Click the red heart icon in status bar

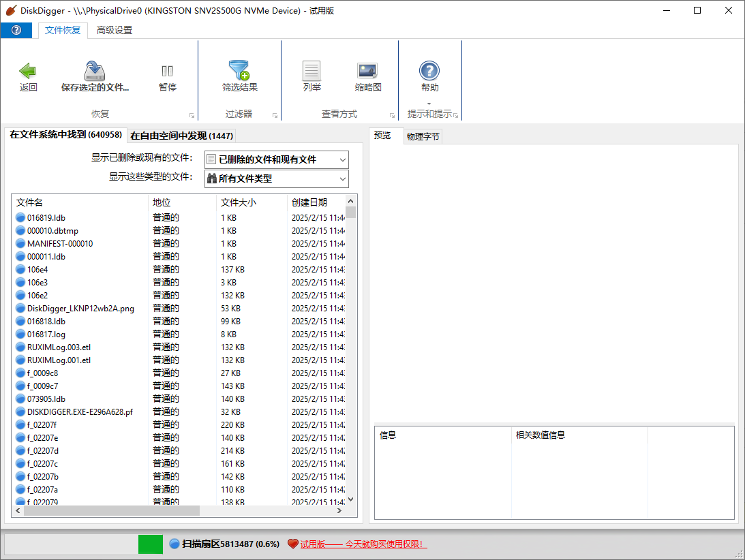point(292,544)
